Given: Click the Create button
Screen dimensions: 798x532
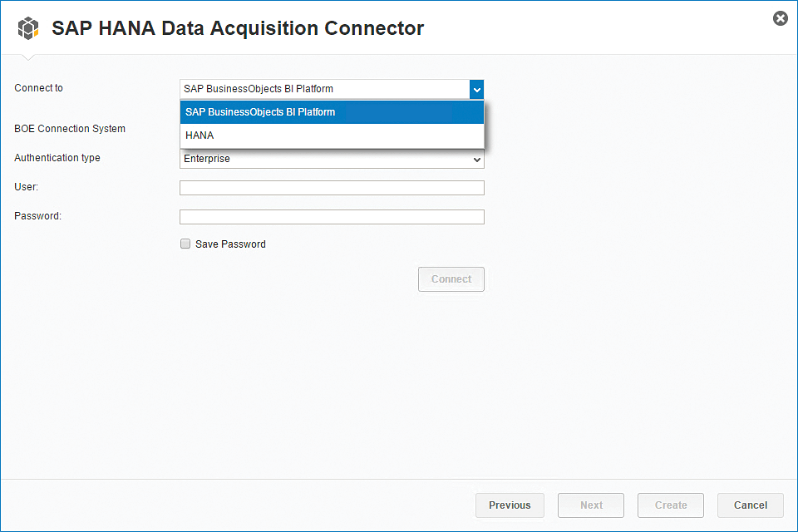Looking at the screenshot, I should (x=670, y=505).
